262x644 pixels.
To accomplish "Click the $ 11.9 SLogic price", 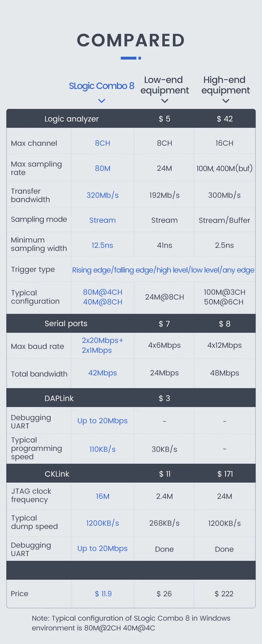I will (x=103, y=594).
